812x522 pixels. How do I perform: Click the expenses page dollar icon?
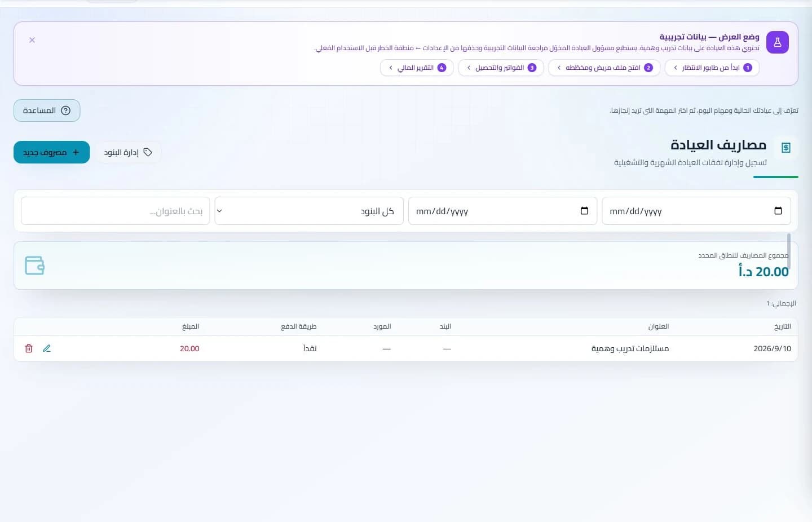786,148
